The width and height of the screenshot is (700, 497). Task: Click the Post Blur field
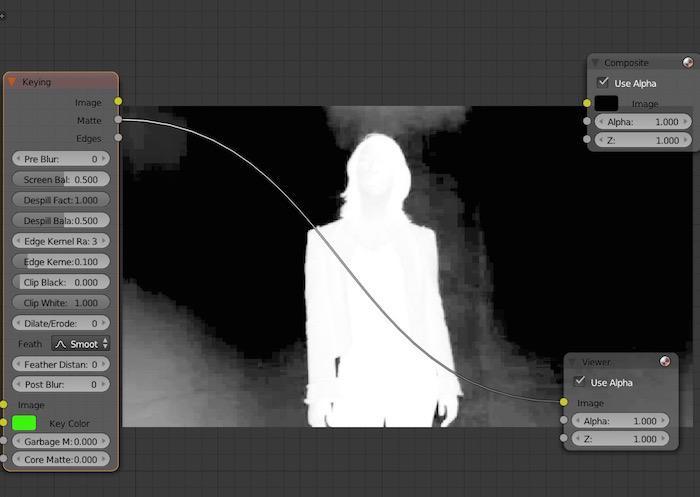61,384
